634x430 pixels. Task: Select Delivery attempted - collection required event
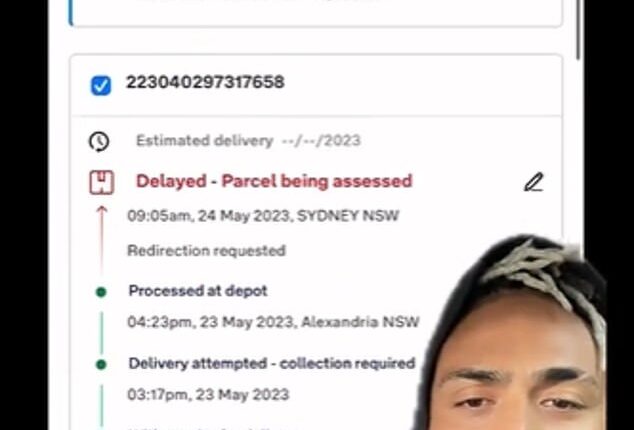point(272,363)
